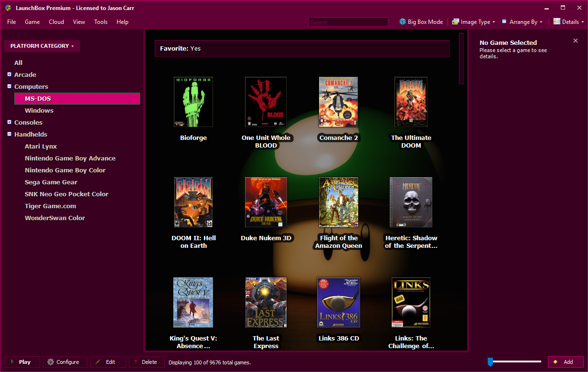Click the LaunchBox app icon in title bar

click(8, 8)
